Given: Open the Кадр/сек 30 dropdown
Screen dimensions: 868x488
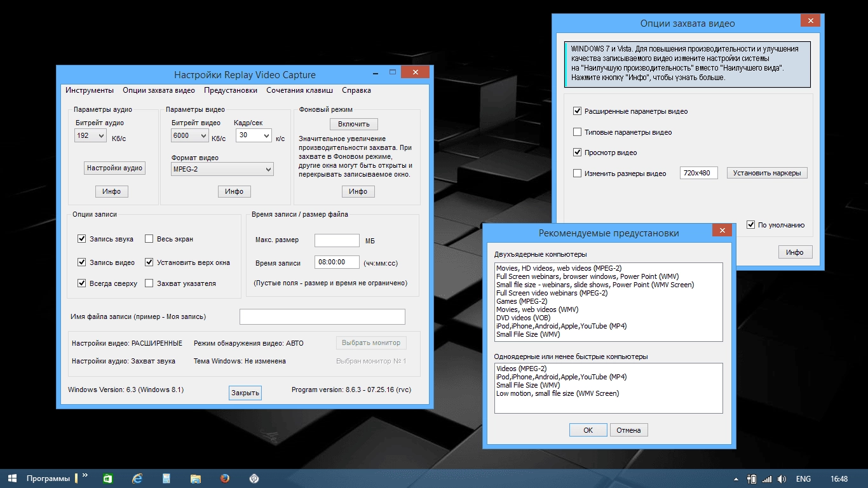Looking at the screenshot, I should [254, 136].
